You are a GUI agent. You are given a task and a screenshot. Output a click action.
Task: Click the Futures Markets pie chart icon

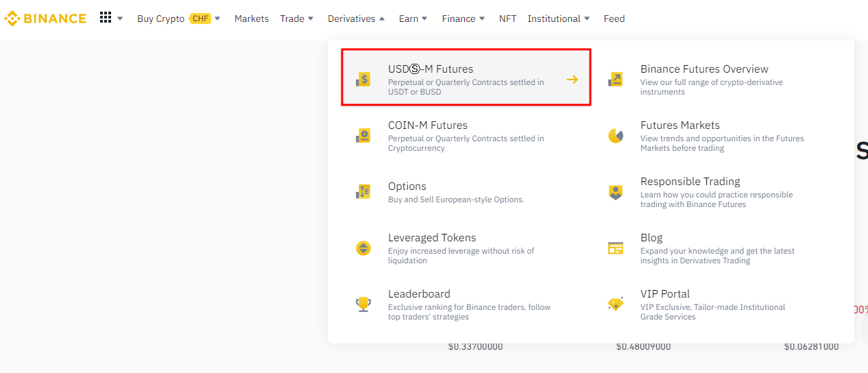point(616,136)
